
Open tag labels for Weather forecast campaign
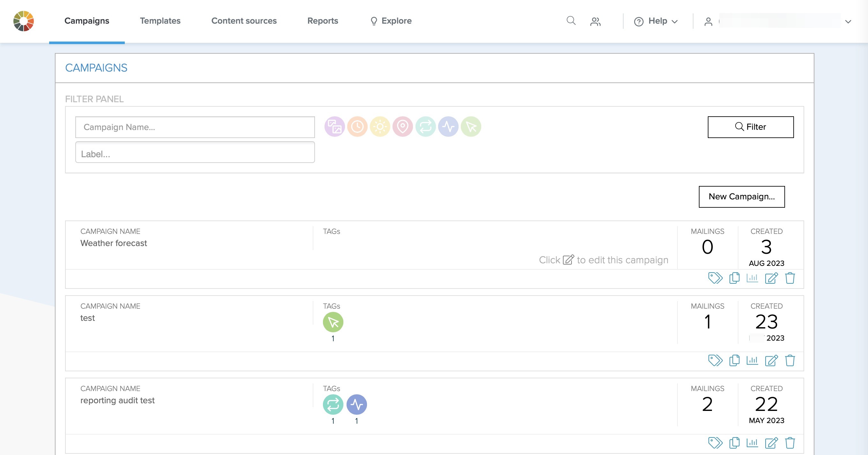click(x=715, y=278)
